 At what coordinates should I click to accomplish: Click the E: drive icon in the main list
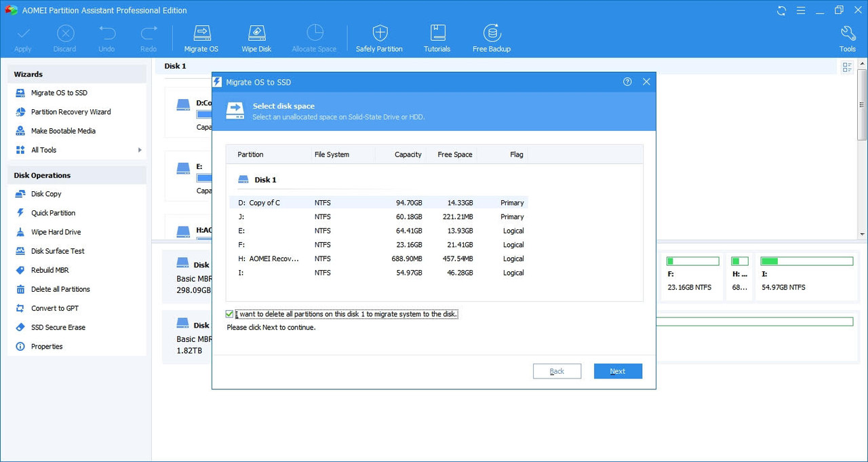183,167
